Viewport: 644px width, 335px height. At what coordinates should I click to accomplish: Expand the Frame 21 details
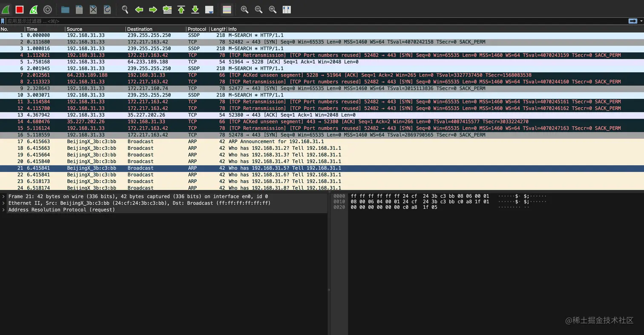tap(3, 197)
